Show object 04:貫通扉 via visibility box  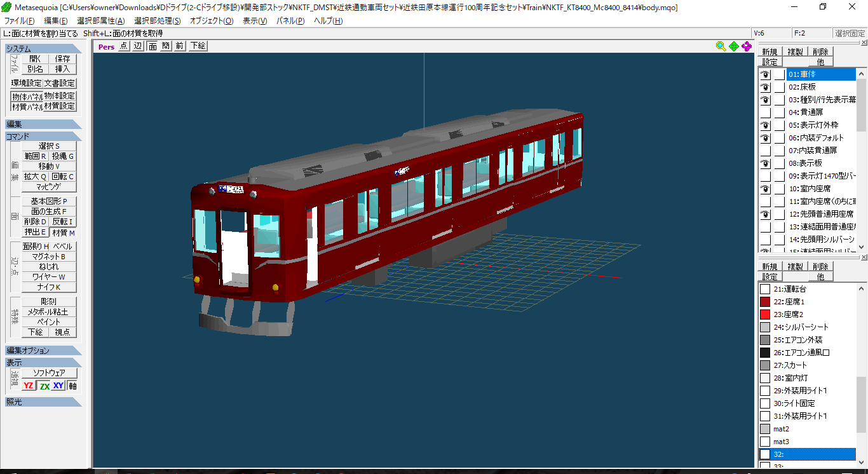[766, 112]
